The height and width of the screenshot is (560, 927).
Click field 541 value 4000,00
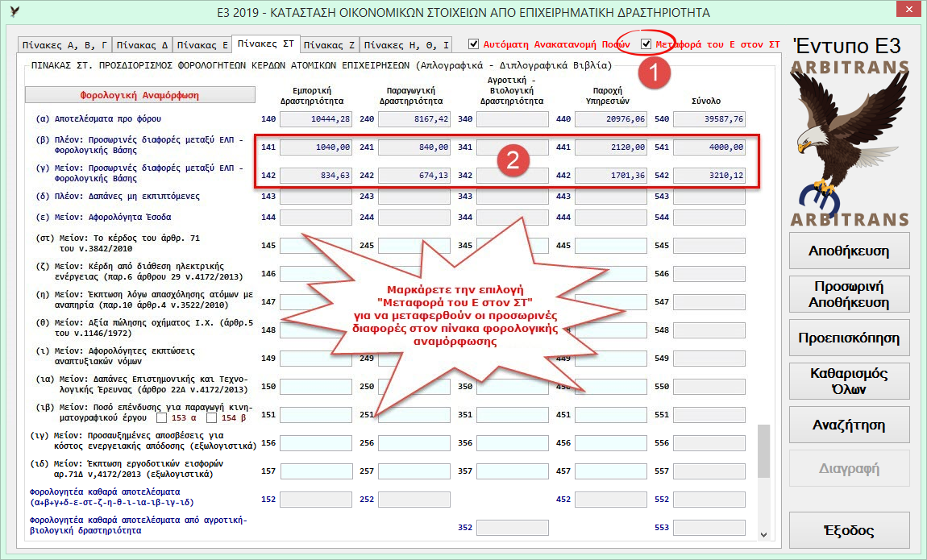[709, 147]
